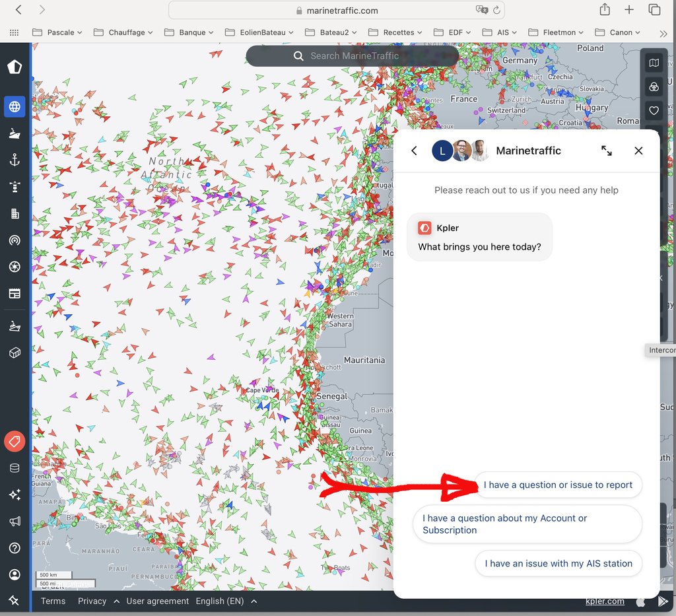
Task: Open the lighthouse icon in sidebar
Action: (15, 187)
